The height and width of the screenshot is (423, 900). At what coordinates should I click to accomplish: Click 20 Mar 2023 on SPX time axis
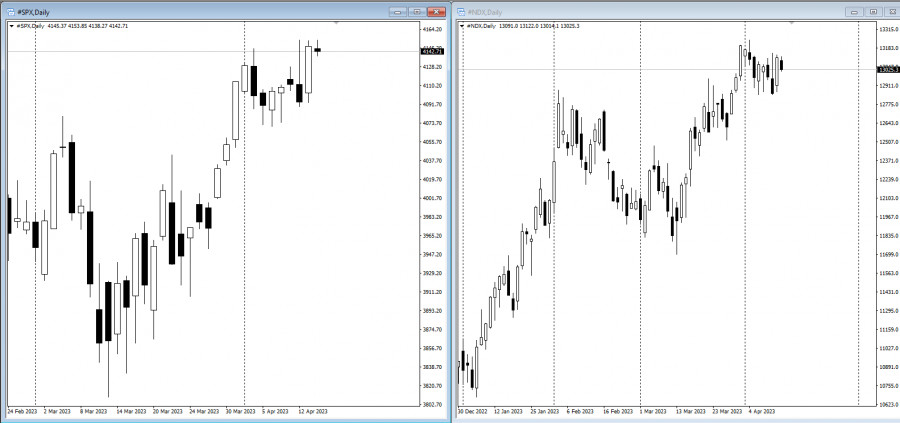coord(168,412)
